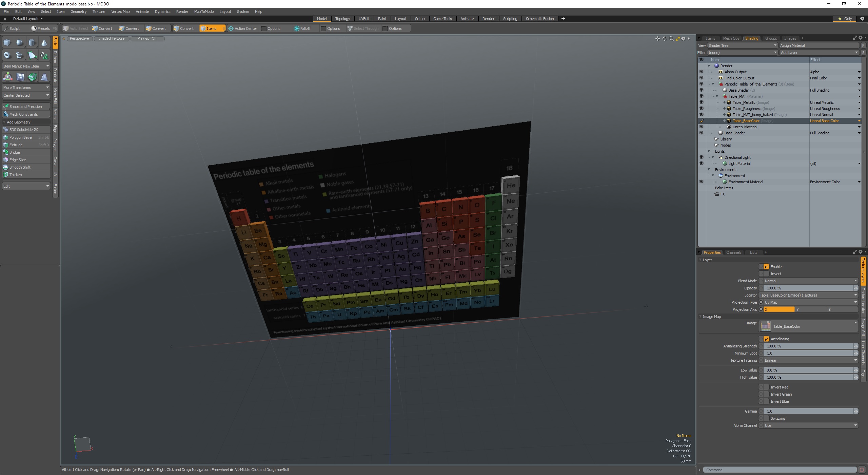The image size is (868, 475).
Task: Toggle the Enable layer checkbox
Action: (x=766, y=267)
